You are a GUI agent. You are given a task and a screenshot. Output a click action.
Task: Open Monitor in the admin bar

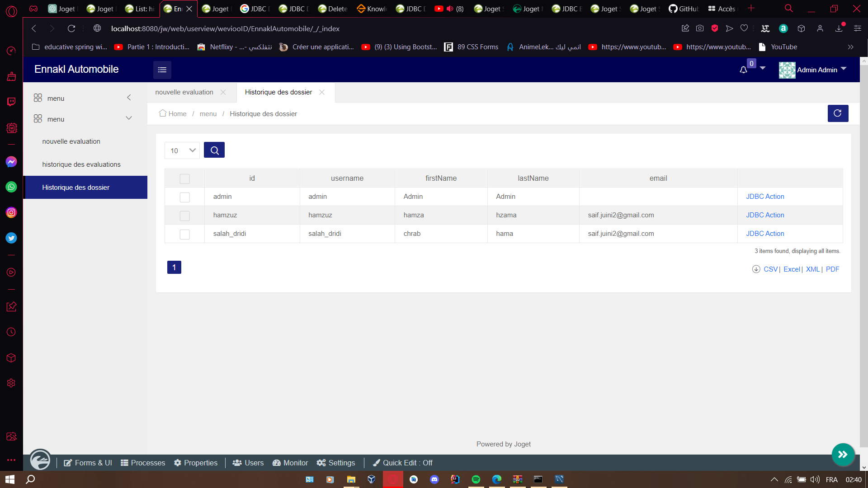point(290,463)
